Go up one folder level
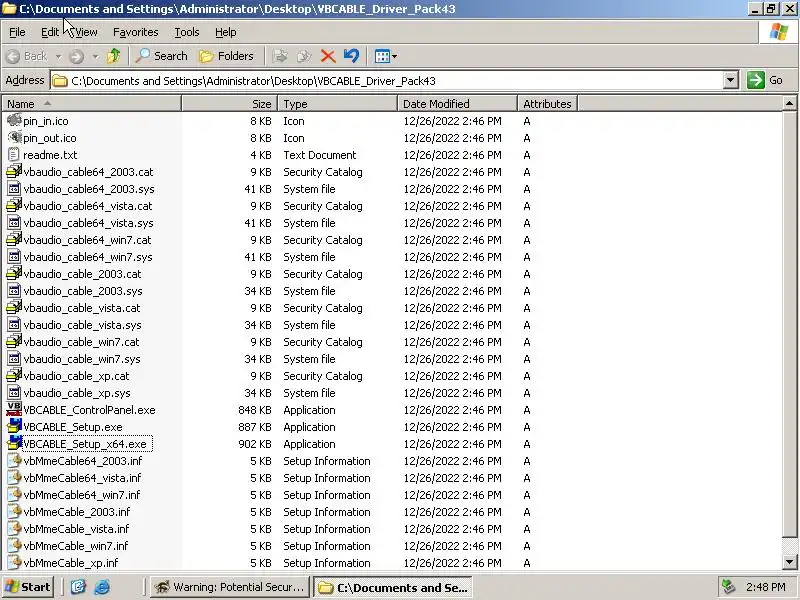The width and height of the screenshot is (800, 600). click(114, 56)
